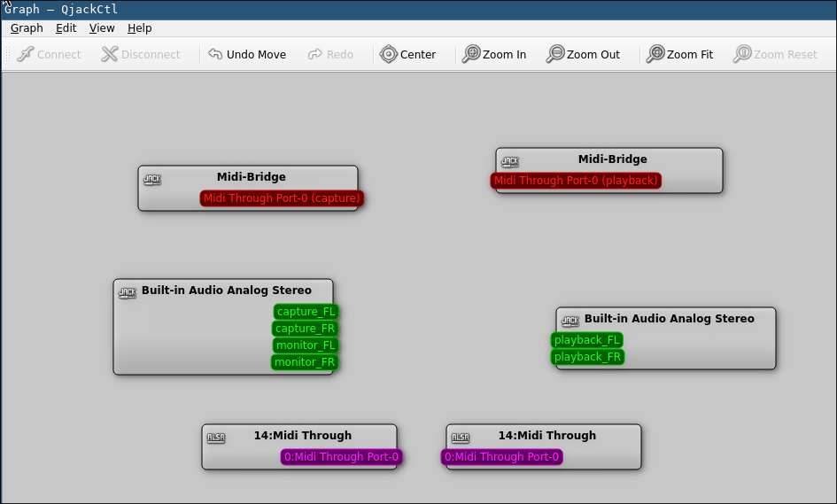Select Midi Through Port-0 (capture) port

coord(282,198)
